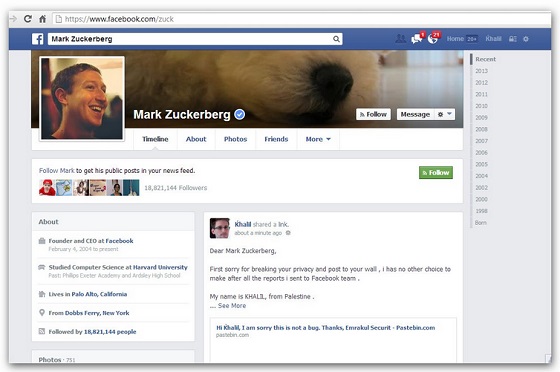Jump to 2008 on timeline
This screenshot has width=560, height=372.
coord(481,129)
